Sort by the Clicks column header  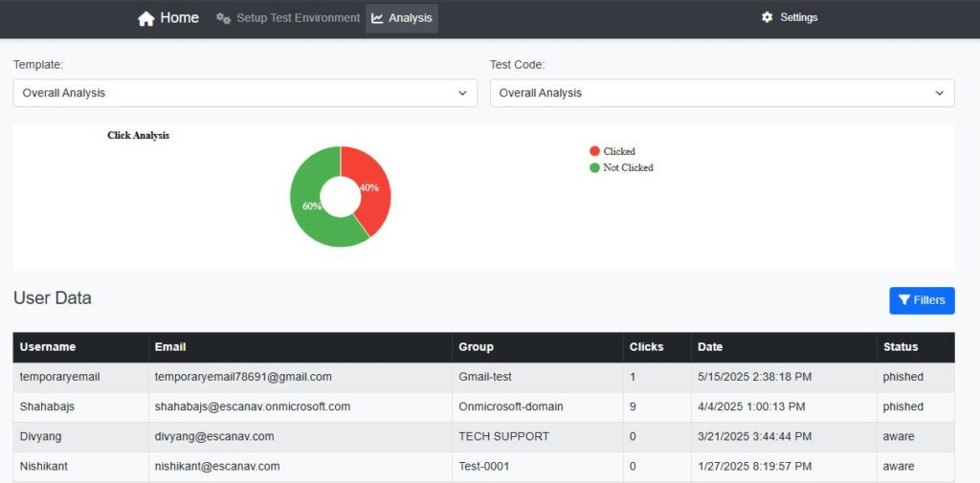tap(646, 347)
